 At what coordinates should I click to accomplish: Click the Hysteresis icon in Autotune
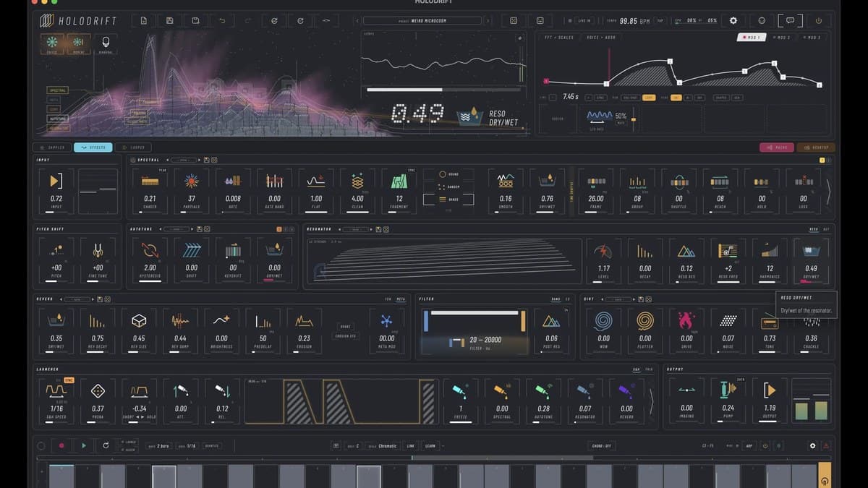150,251
